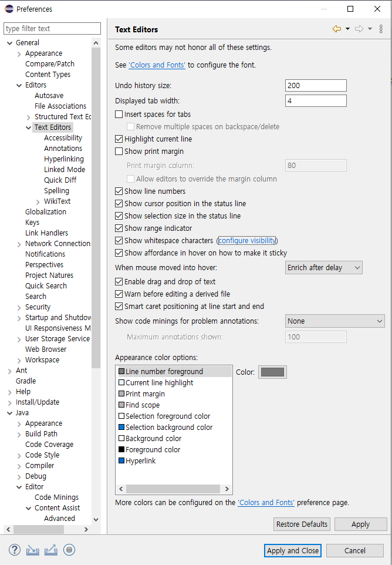Toggle Smart caret positioning checkbox

[119, 306]
